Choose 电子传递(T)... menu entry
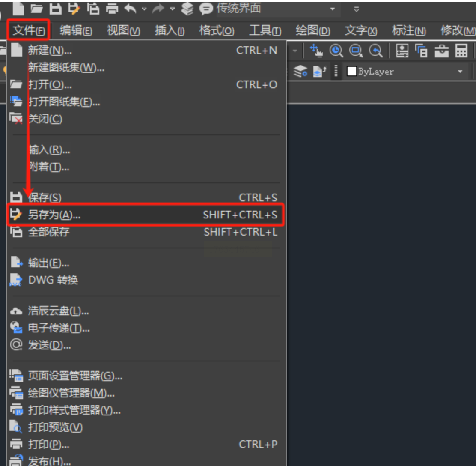Viewport: 476px width, 466px height. pos(146,328)
